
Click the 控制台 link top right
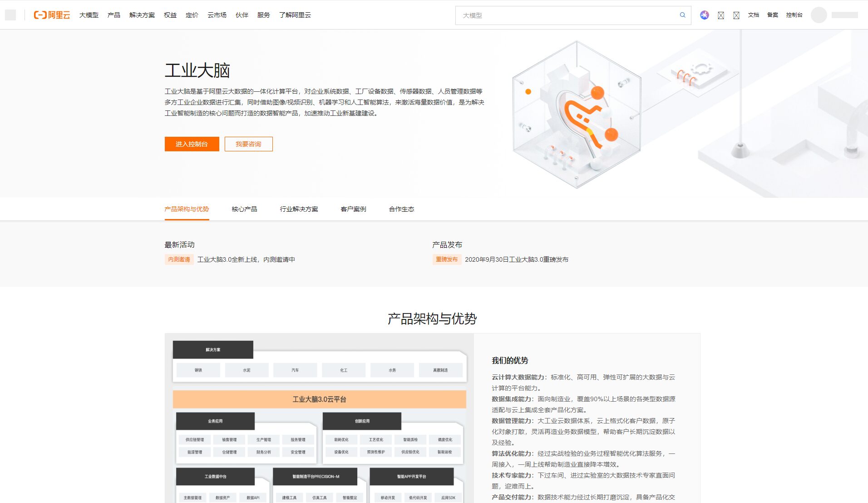[x=794, y=15]
